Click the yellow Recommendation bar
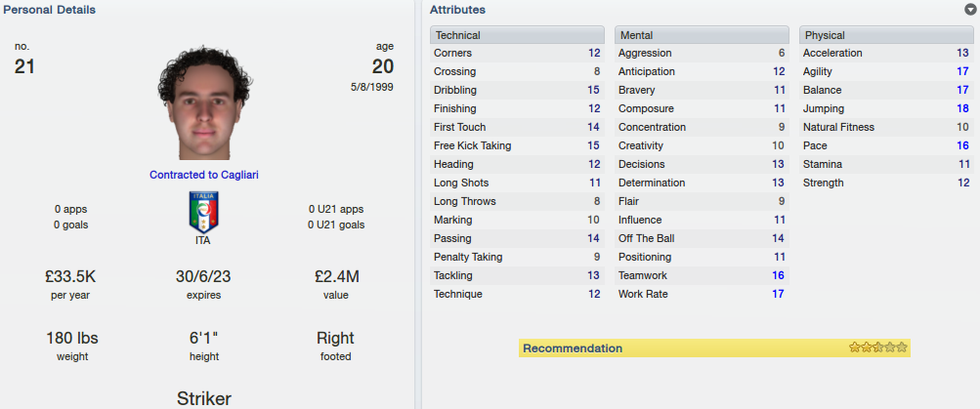This screenshot has height=409, width=980. [x=714, y=348]
